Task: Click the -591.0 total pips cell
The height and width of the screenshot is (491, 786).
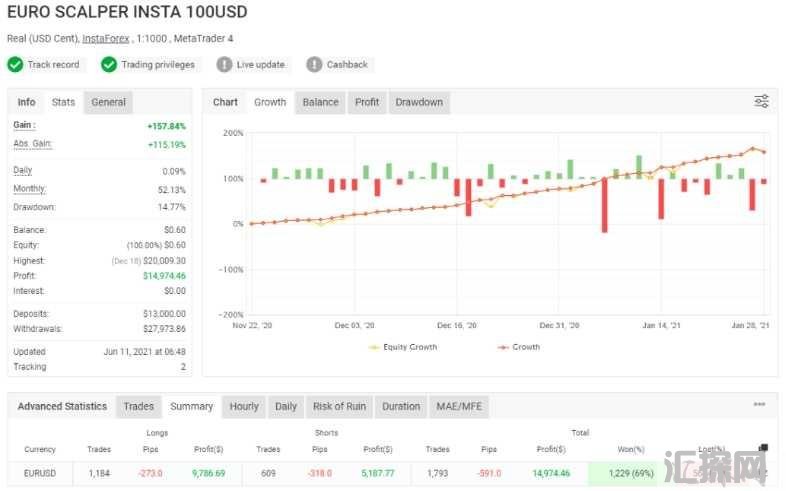Action: [489, 473]
